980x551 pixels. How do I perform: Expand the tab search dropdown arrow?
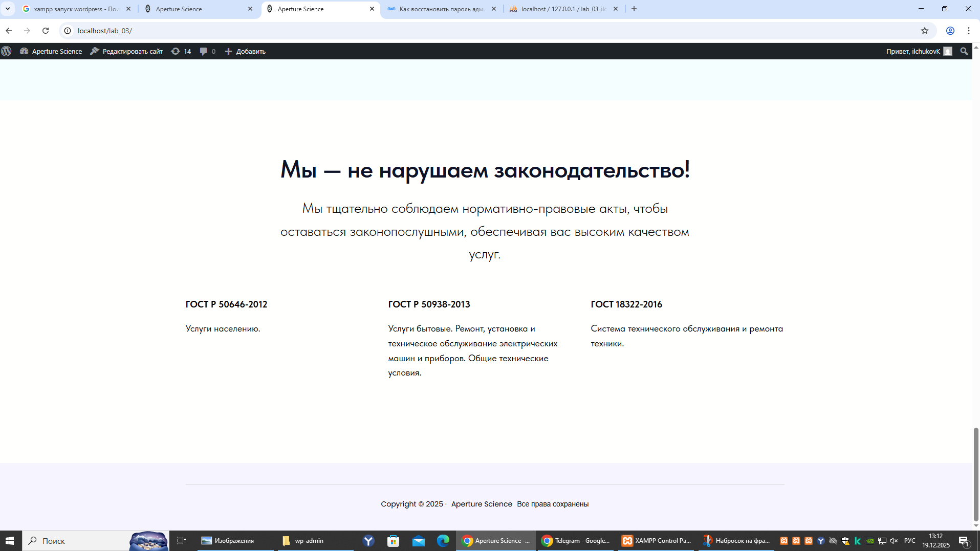[8, 9]
